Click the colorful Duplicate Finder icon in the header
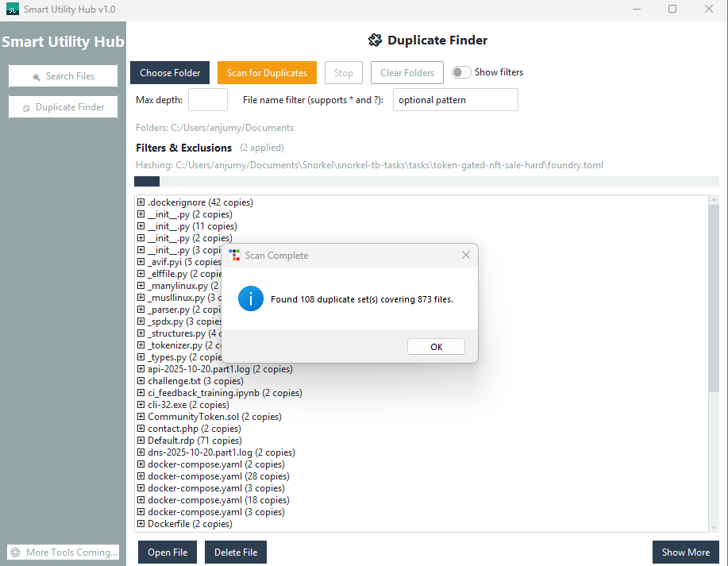The width and height of the screenshot is (728, 566). tap(375, 40)
